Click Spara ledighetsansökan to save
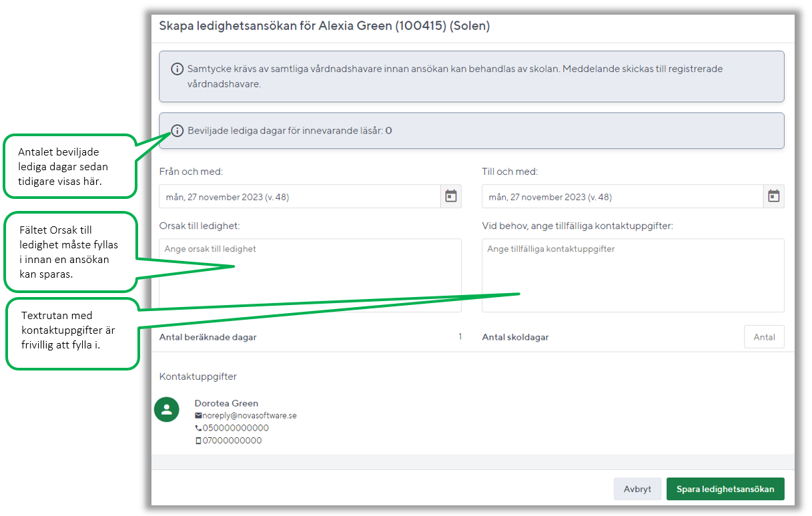 (725, 489)
